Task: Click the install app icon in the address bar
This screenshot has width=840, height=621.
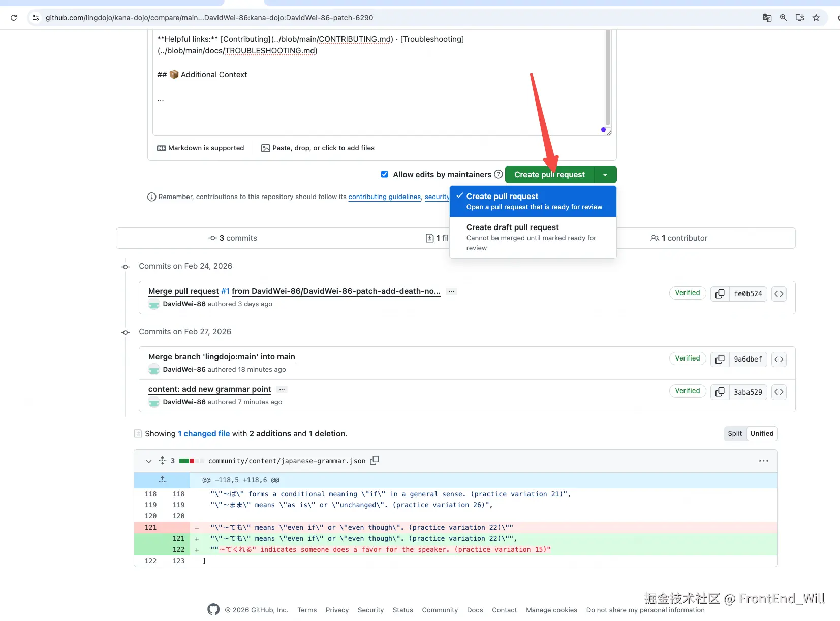Action: point(800,18)
